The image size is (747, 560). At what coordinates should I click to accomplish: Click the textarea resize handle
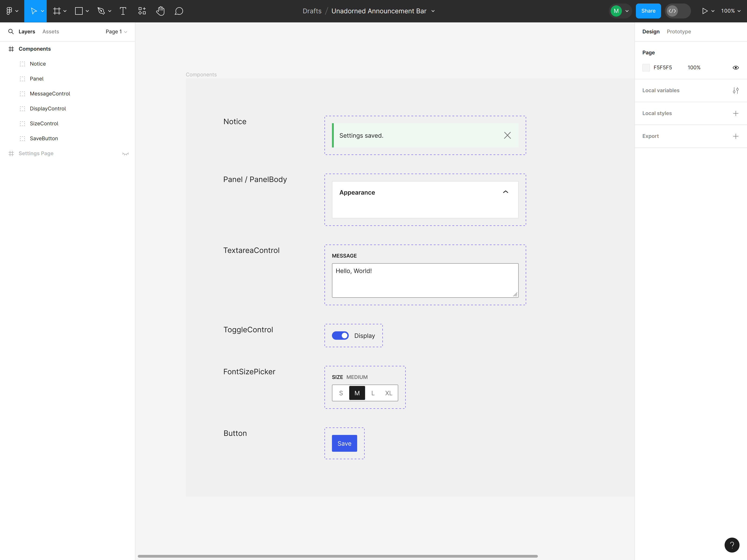(515, 294)
